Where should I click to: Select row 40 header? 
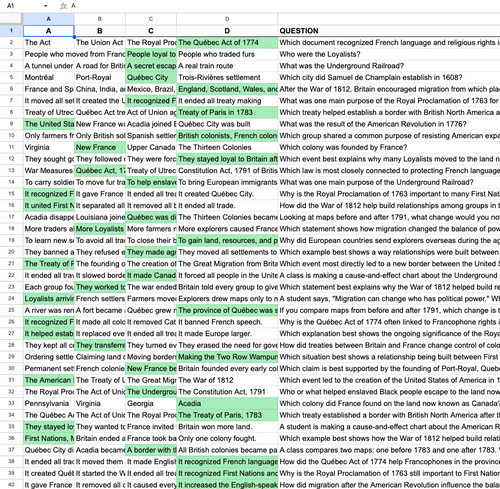[11, 485]
